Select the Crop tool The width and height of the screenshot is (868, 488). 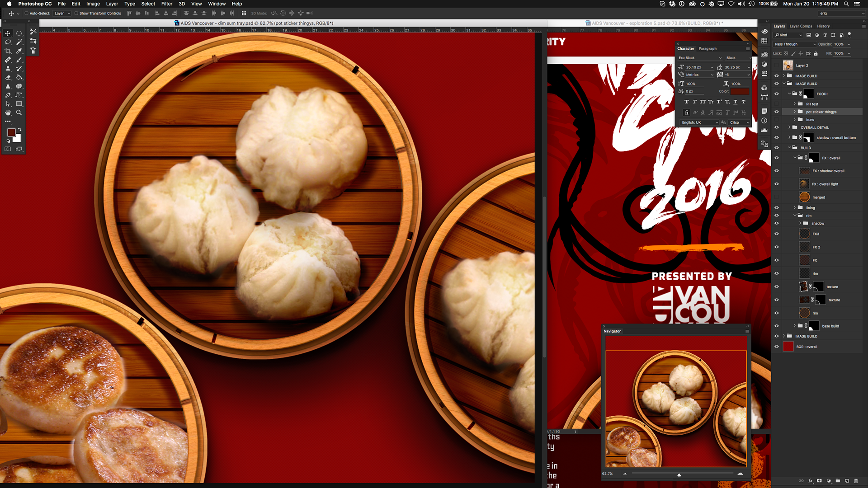coord(8,51)
